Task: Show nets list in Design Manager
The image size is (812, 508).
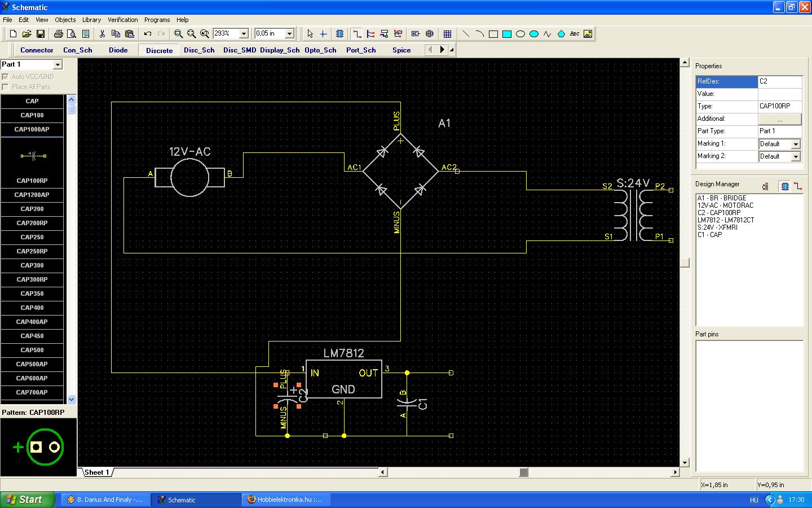Action: (x=798, y=186)
